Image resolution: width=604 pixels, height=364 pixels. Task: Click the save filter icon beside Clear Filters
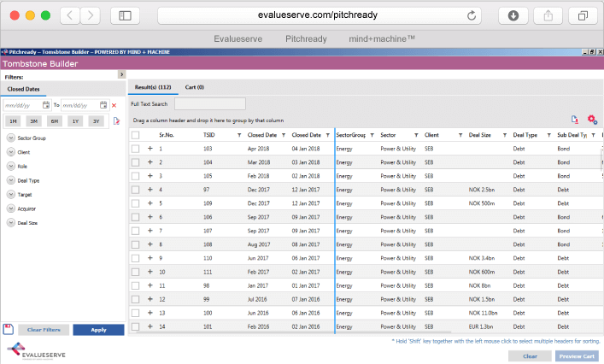click(x=8, y=329)
